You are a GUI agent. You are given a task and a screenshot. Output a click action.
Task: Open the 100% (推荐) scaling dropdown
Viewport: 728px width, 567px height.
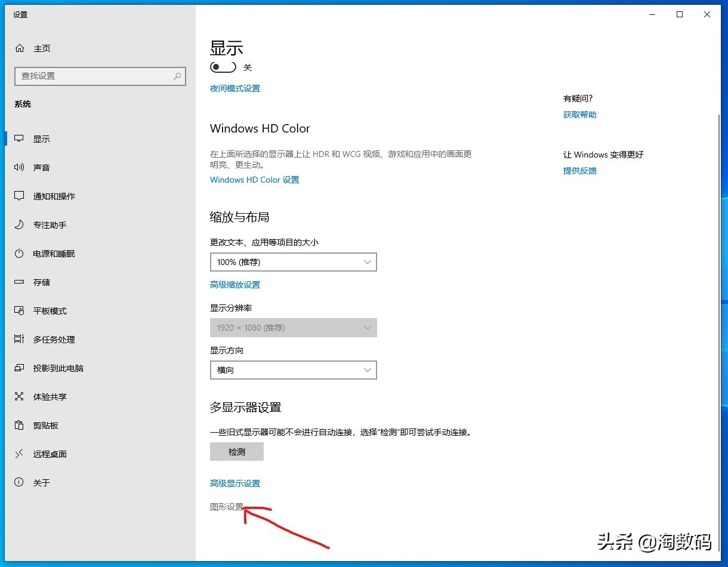click(x=293, y=261)
